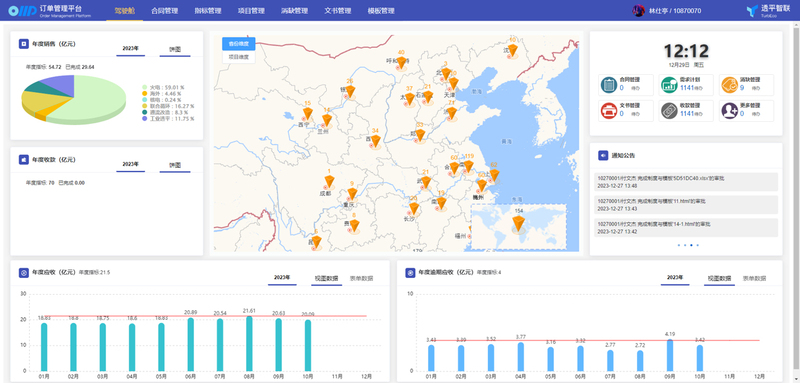This screenshot has width=800, height=383.
Task: Open the 饼图 chart-type selector in 年度收款
Action: click(x=175, y=165)
